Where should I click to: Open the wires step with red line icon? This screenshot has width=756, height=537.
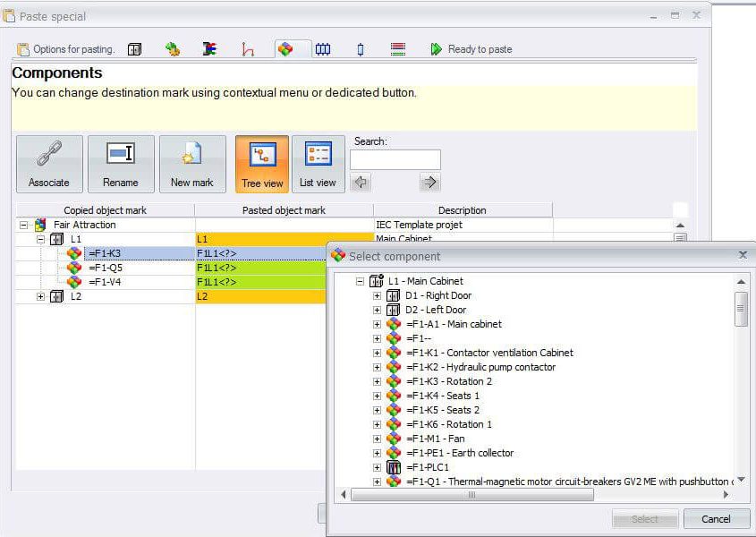(x=248, y=49)
